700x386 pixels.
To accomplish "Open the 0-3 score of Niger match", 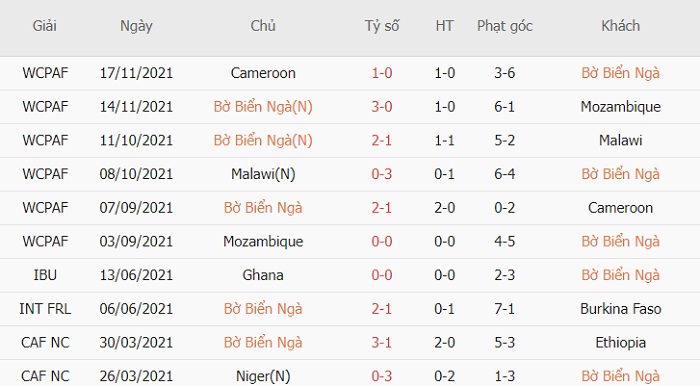I will pyautogui.click(x=382, y=376).
